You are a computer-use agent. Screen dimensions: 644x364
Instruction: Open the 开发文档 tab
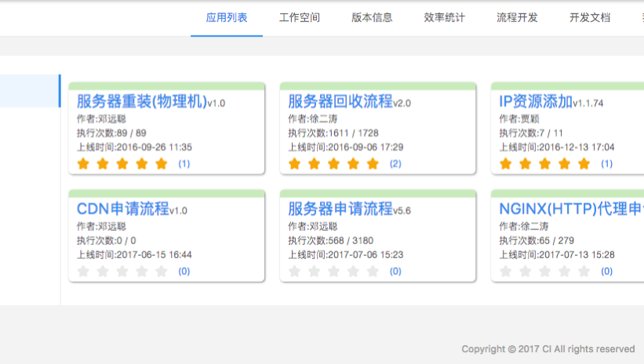(x=590, y=18)
